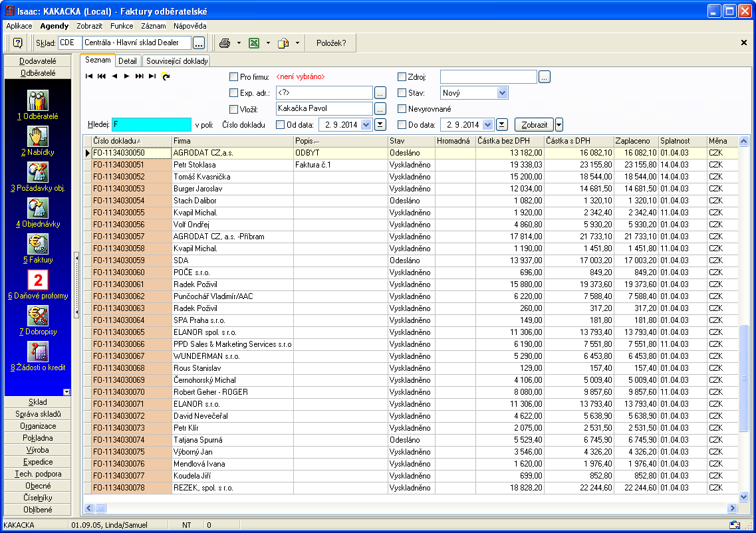Switch to the Detail tab
Screen dimensions: 756x533
[x=127, y=61]
